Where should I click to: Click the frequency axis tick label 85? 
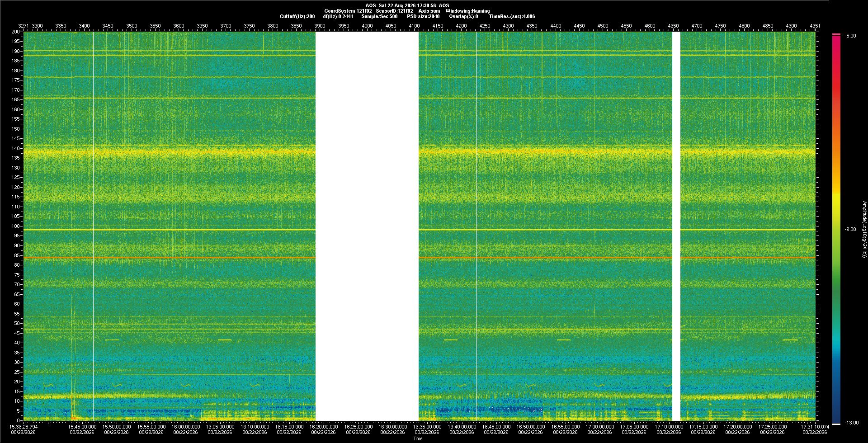point(17,255)
